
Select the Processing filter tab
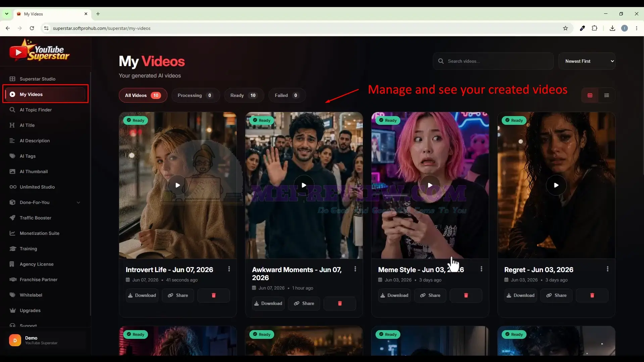(196, 95)
